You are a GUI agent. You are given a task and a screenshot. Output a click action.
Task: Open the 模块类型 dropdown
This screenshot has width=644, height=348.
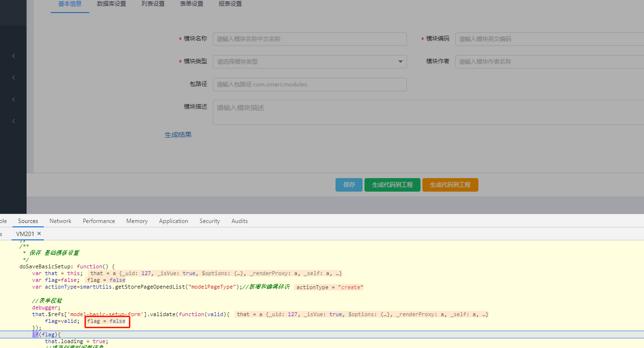click(310, 62)
